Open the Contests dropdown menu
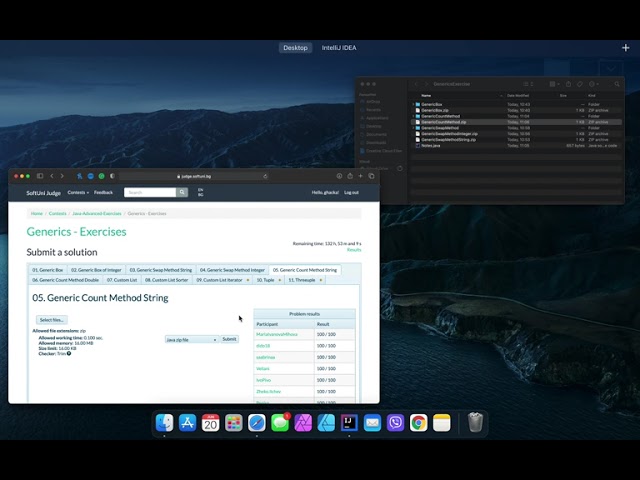 tap(78, 192)
